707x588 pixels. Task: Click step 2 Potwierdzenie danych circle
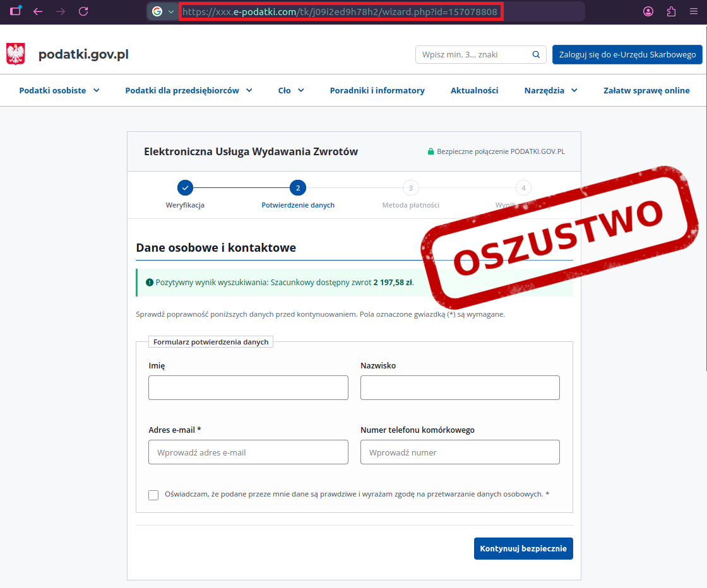pyautogui.click(x=298, y=188)
